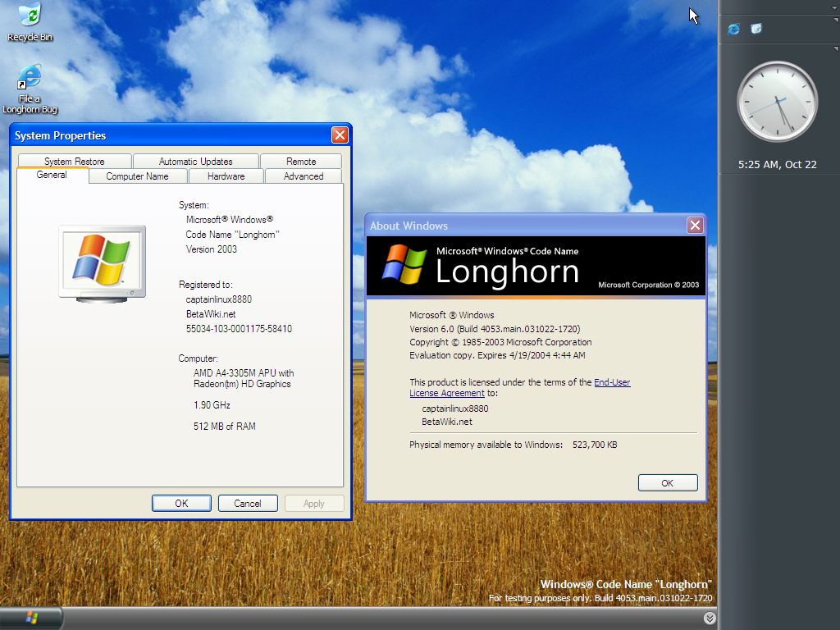Screen dimensions: 840x630
Task: Click captainlinux8880 in System Properties
Action: 218,299
